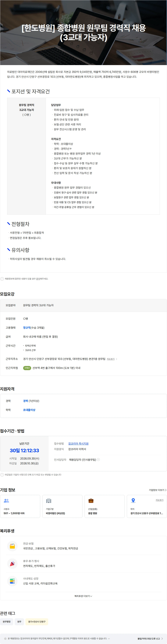Click 선부역 4번 출구에서 100m text
167x644 pixels.
click(x=56, y=368)
